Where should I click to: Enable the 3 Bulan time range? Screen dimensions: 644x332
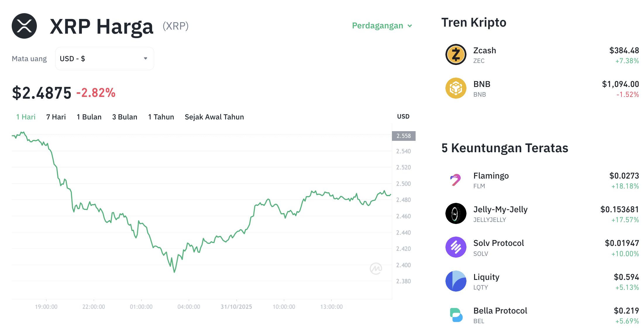pyautogui.click(x=125, y=117)
